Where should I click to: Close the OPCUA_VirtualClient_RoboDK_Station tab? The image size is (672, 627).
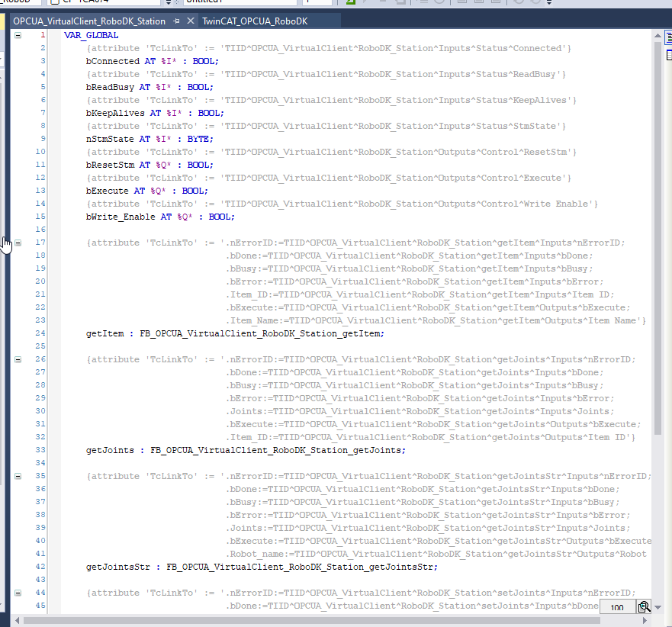[191, 21]
